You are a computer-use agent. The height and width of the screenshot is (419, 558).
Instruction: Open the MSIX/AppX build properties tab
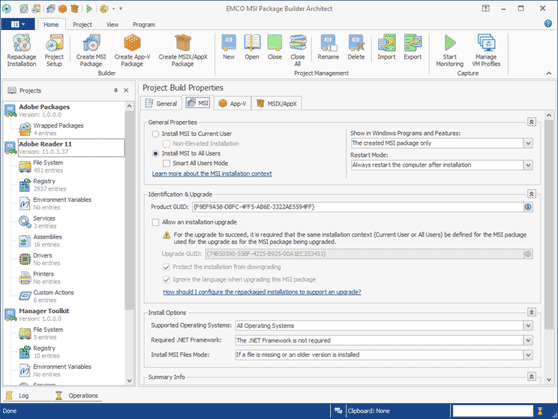[x=277, y=104]
